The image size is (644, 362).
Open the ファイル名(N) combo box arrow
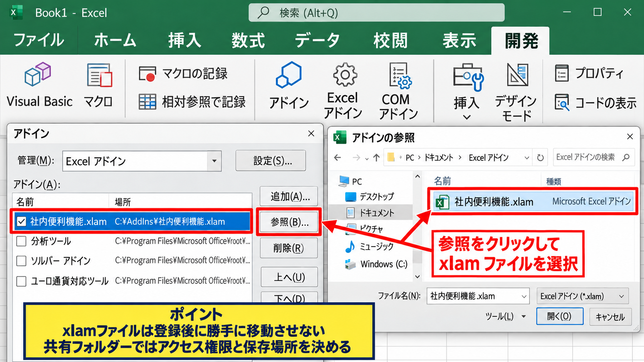524,296
